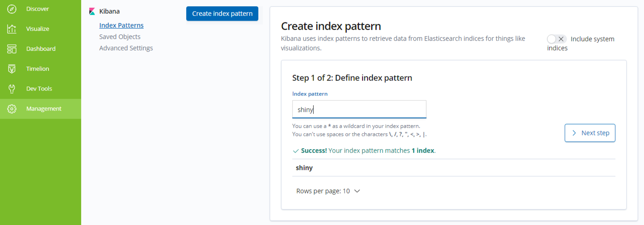Select the matched shiny index row

coord(304,168)
